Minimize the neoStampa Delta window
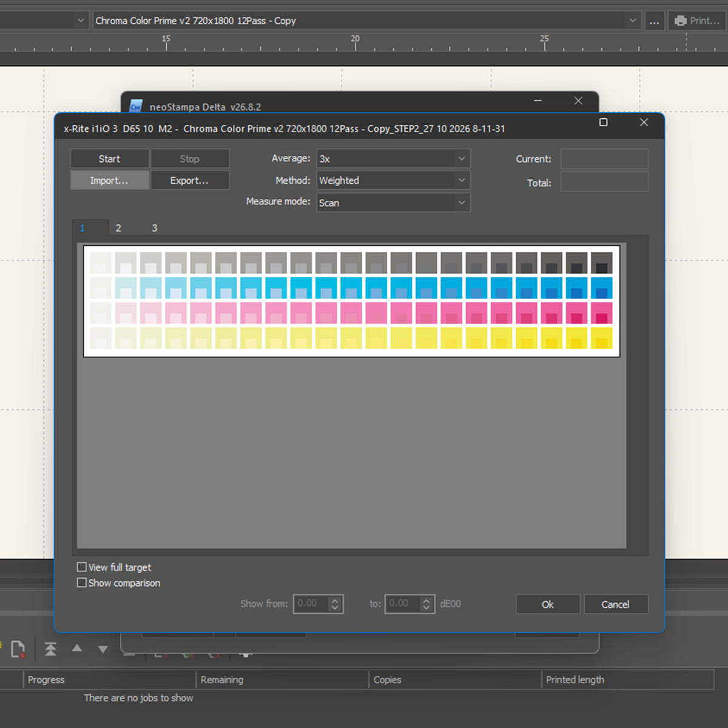 click(538, 101)
